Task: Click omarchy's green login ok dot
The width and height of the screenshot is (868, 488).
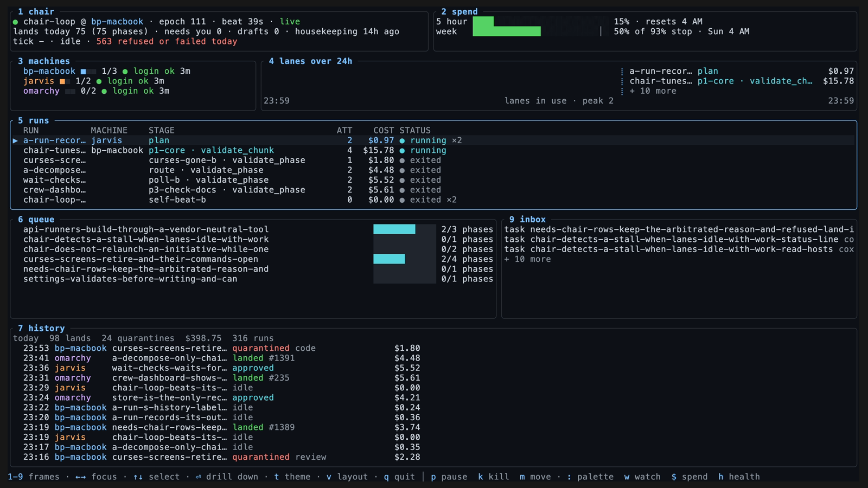Action: [104, 91]
